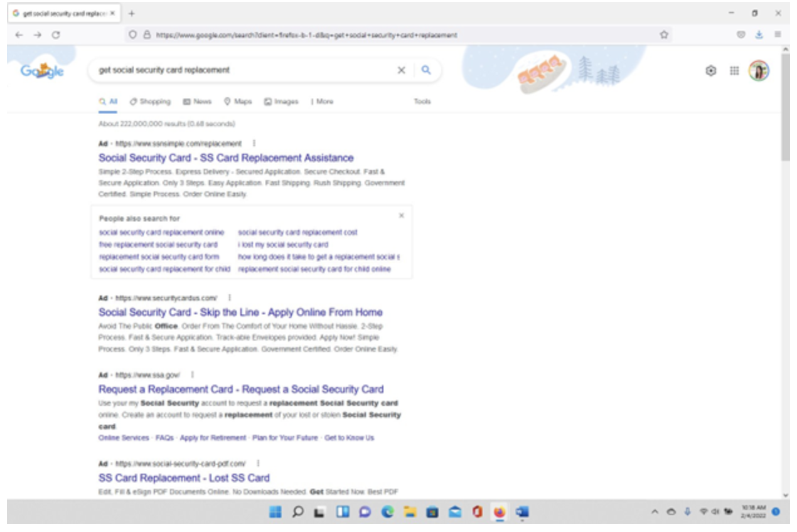Open Task View on the taskbar

coord(319,513)
